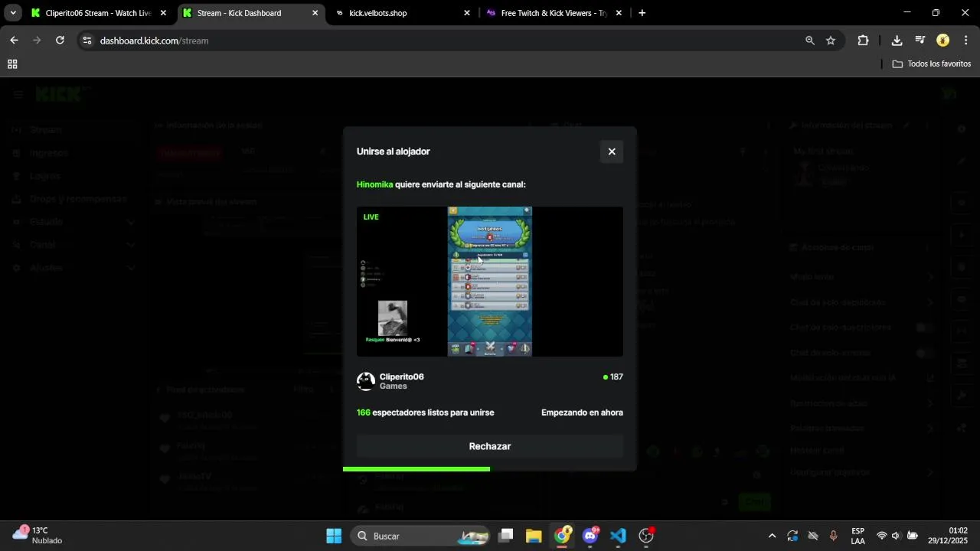The width and height of the screenshot is (980, 551).
Task: Click the LIVE badge on the preview
Action: click(x=371, y=217)
